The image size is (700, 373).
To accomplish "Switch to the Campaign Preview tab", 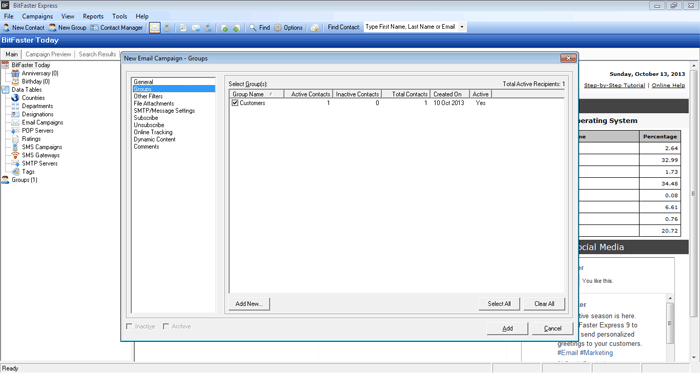I will (x=48, y=54).
